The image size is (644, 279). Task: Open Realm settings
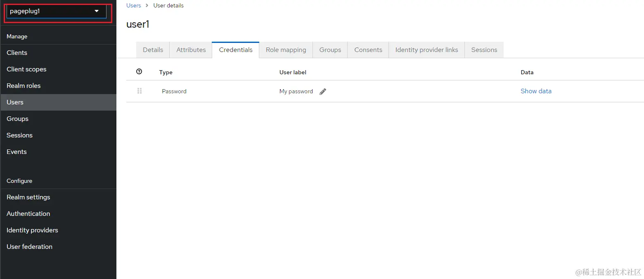tap(58, 197)
